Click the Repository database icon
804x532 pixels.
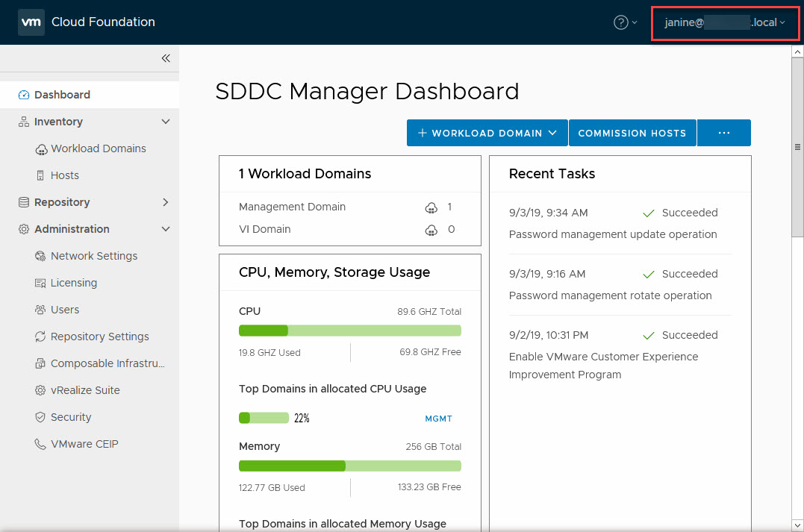click(x=24, y=202)
